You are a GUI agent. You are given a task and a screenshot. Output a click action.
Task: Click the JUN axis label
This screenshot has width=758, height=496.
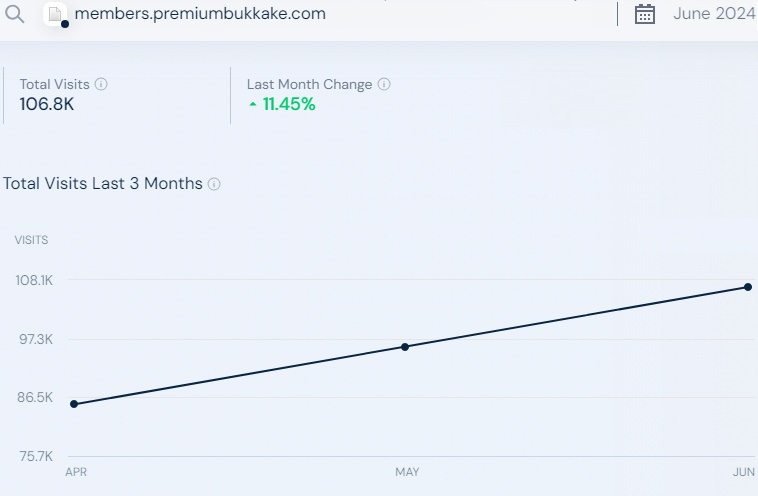coord(743,472)
